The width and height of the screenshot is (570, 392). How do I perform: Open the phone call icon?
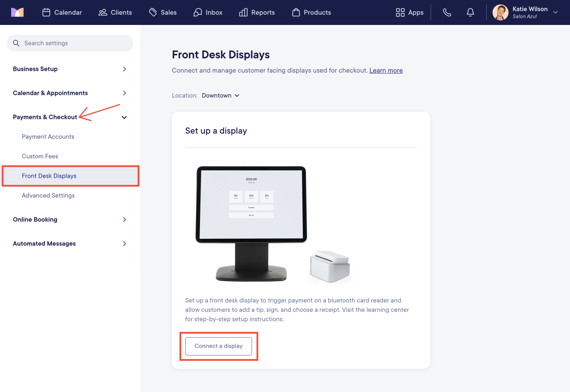click(x=447, y=12)
